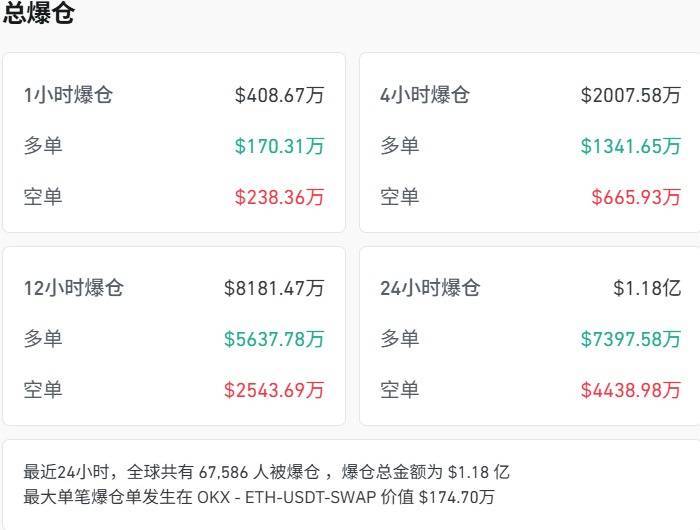Click the green $1341.65万 long value

click(630, 146)
